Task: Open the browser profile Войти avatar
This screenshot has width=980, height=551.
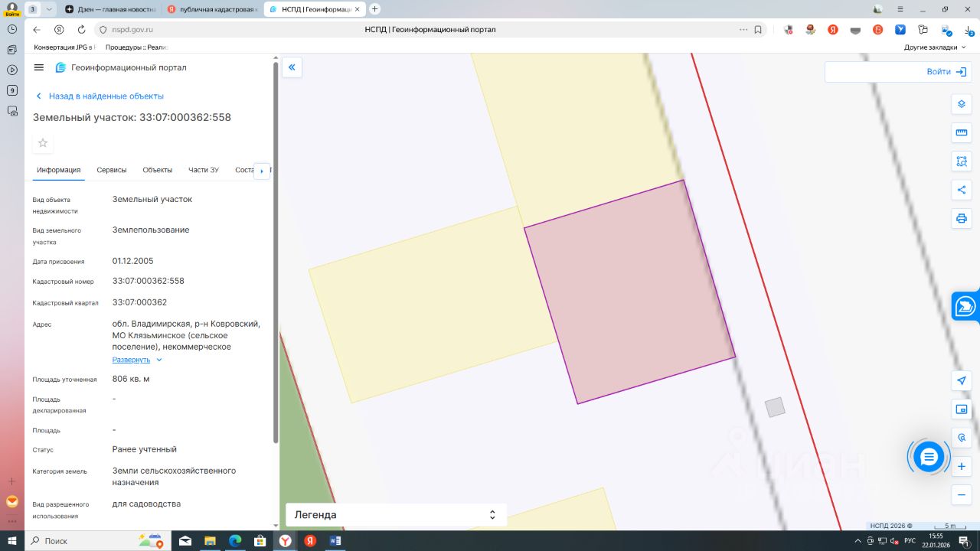Action: pyautogui.click(x=11, y=8)
